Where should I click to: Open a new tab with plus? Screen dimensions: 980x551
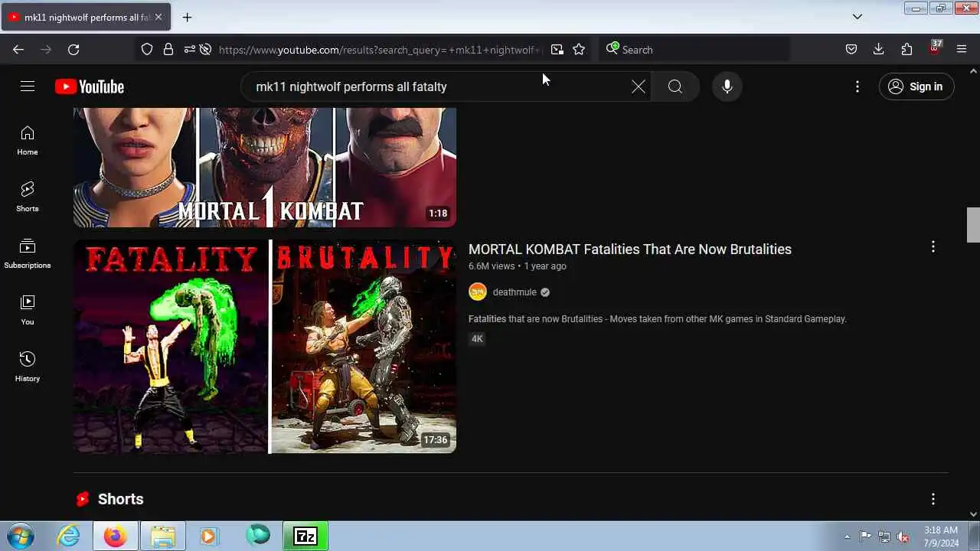(x=187, y=17)
